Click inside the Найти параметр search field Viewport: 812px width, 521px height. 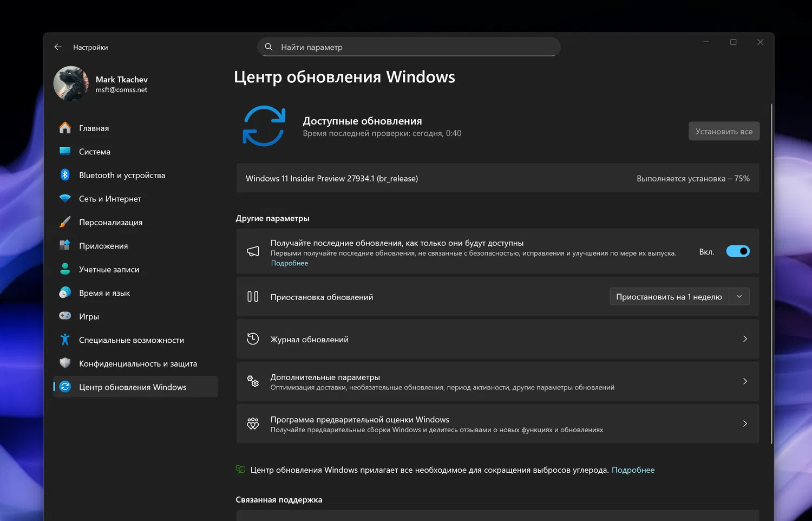[409, 47]
